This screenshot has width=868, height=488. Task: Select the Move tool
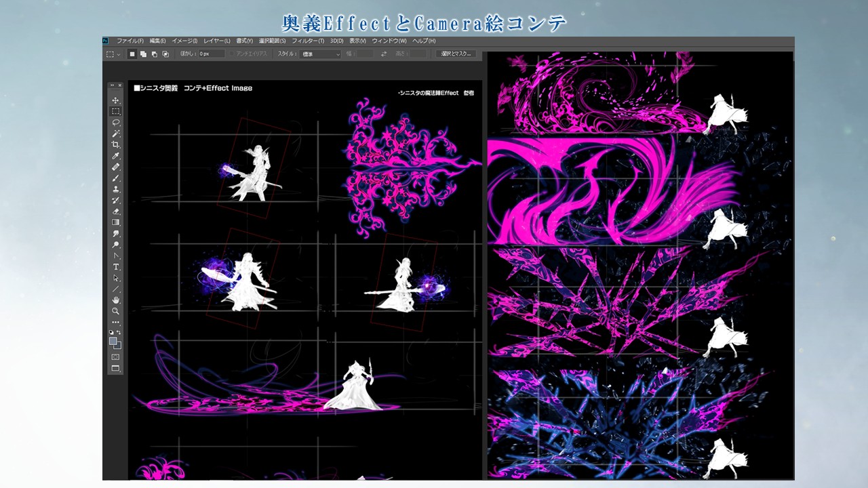pos(116,100)
